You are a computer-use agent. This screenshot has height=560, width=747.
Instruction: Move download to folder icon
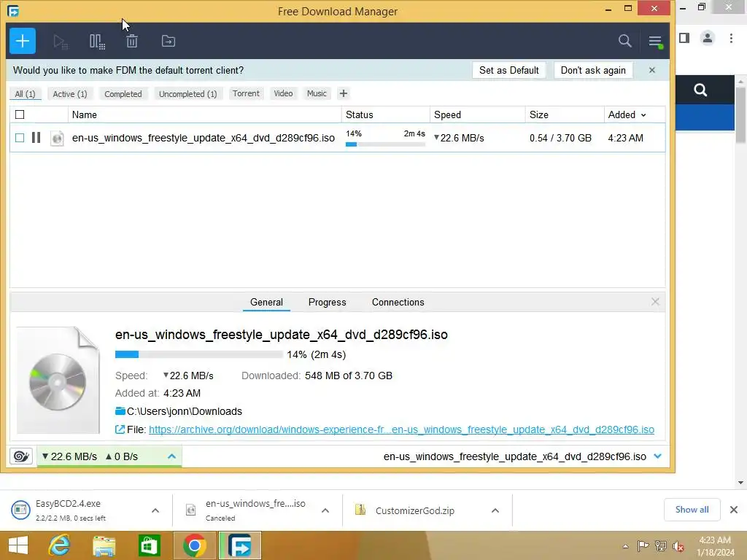pyautogui.click(x=169, y=42)
